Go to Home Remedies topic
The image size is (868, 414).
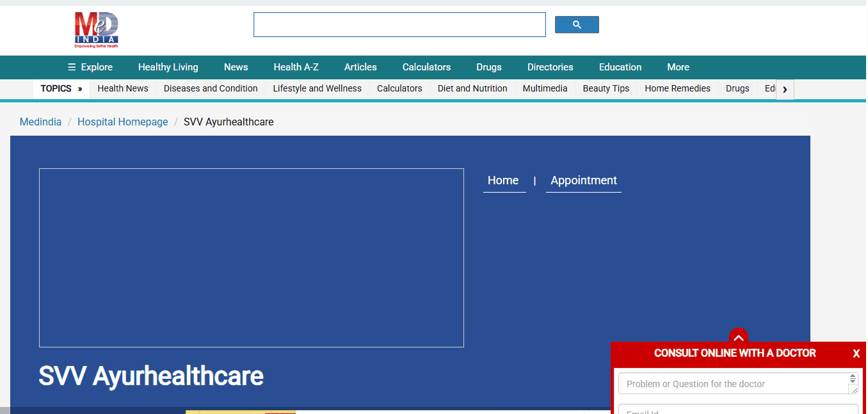point(677,88)
